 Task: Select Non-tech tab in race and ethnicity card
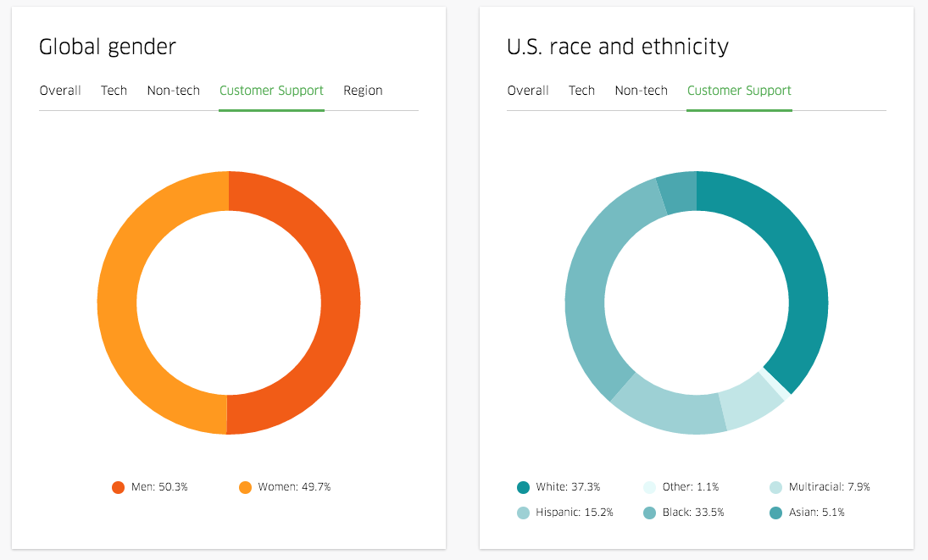(641, 91)
